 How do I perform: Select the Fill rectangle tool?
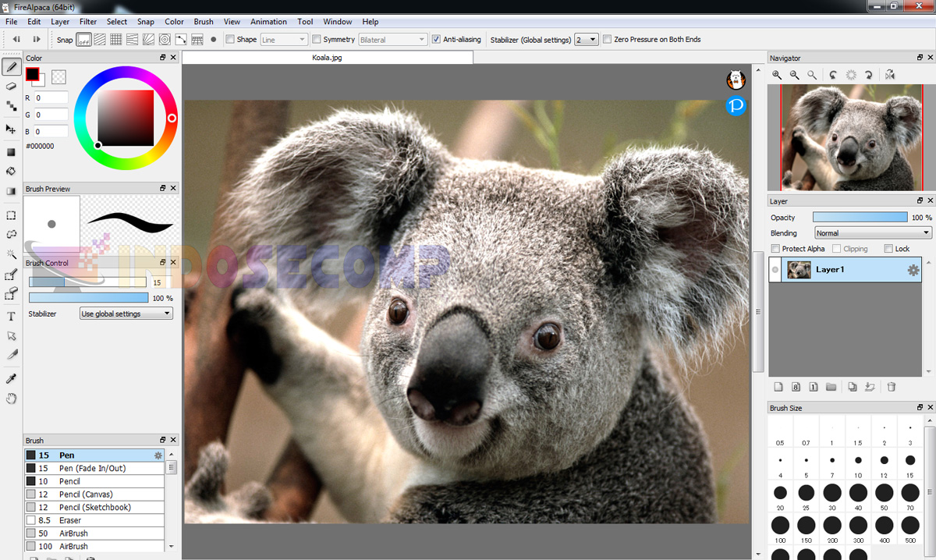click(x=11, y=152)
